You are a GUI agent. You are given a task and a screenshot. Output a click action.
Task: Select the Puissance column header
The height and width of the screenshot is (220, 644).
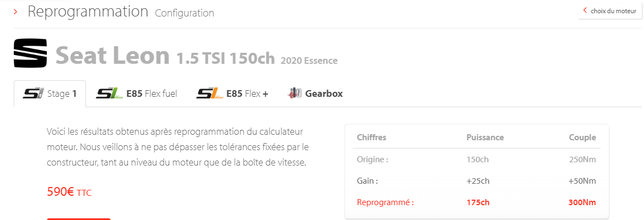pyautogui.click(x=485, y=137)
